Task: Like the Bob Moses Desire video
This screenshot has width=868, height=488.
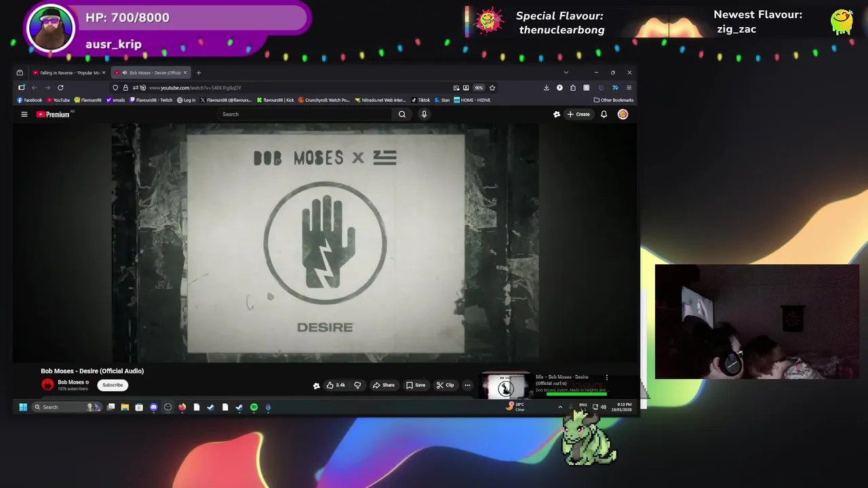Action: (336, 385)
